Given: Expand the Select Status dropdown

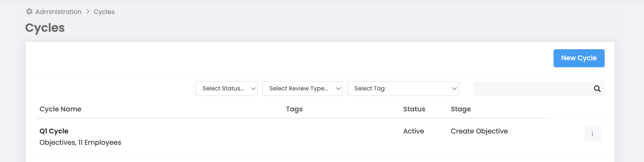Looking at the screenshot, I should pyautogui.click(x=226, y=89).
